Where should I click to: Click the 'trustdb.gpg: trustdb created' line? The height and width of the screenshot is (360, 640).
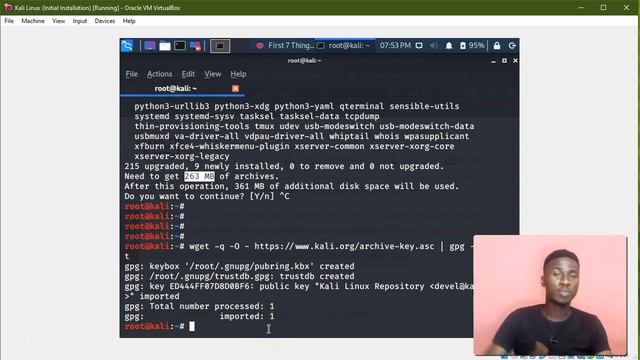240,276
